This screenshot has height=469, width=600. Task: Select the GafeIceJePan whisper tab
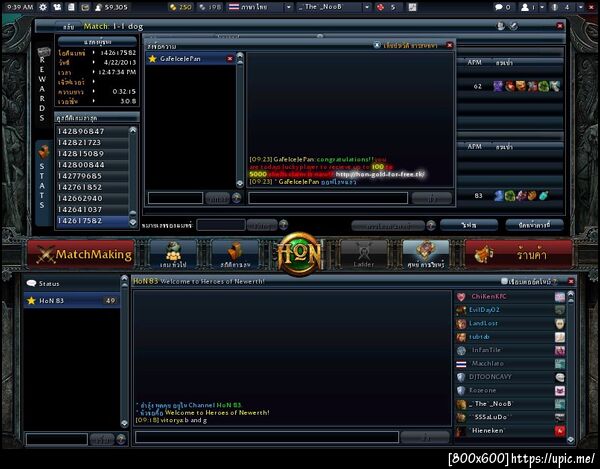pos(191,59)
